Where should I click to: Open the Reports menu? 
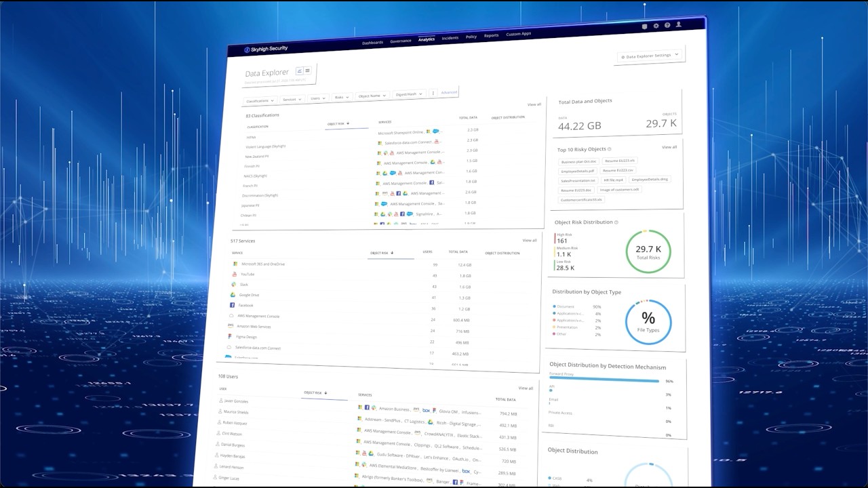491,35
